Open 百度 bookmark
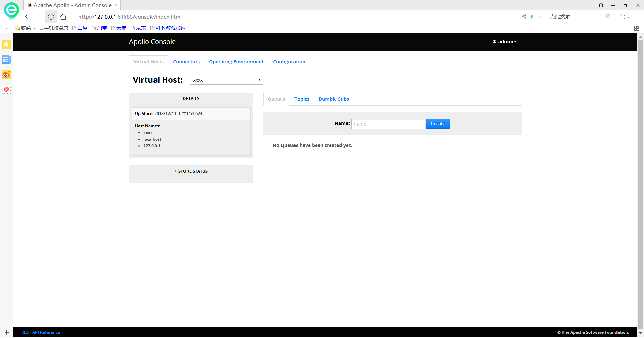This screenshot has height=338, width=644. tap(80, 28)
